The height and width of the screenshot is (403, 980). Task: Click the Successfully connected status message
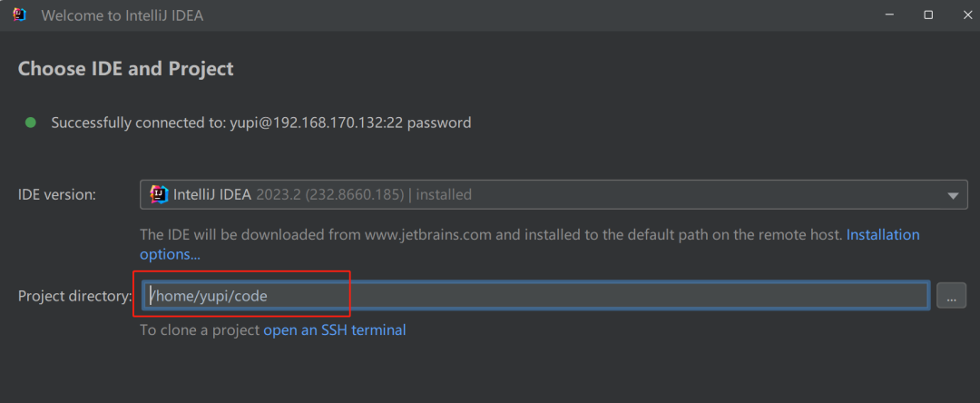click(260, 123)
